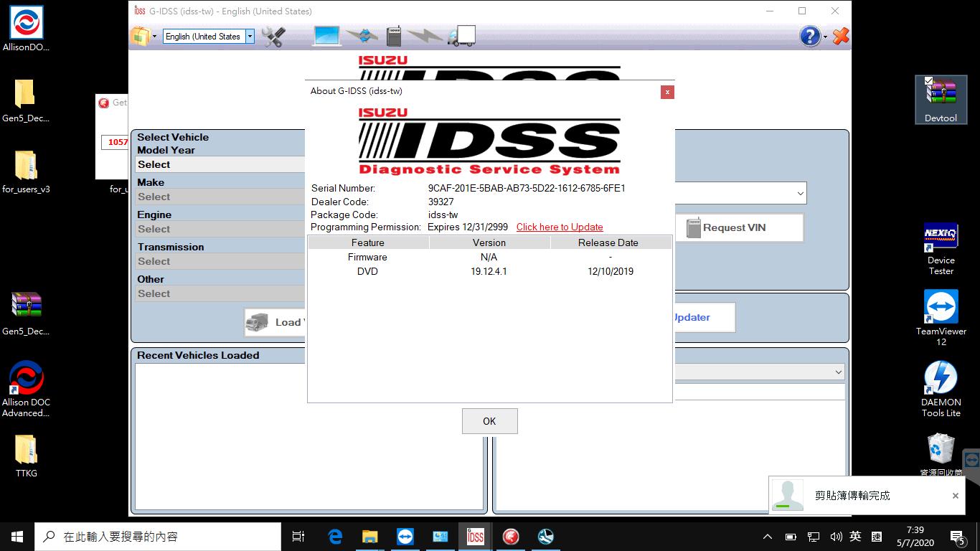
Task: Click the Load Vehicle button with truck icon
Action: tap(275, 323)
